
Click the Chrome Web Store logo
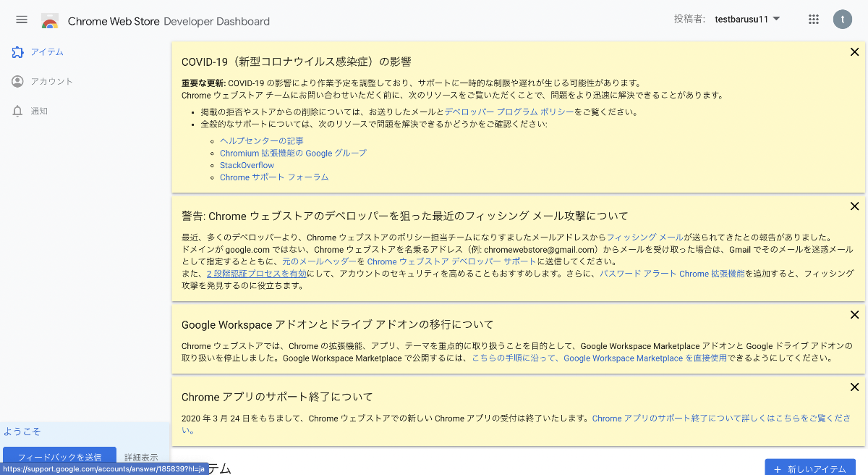(50, 21)
